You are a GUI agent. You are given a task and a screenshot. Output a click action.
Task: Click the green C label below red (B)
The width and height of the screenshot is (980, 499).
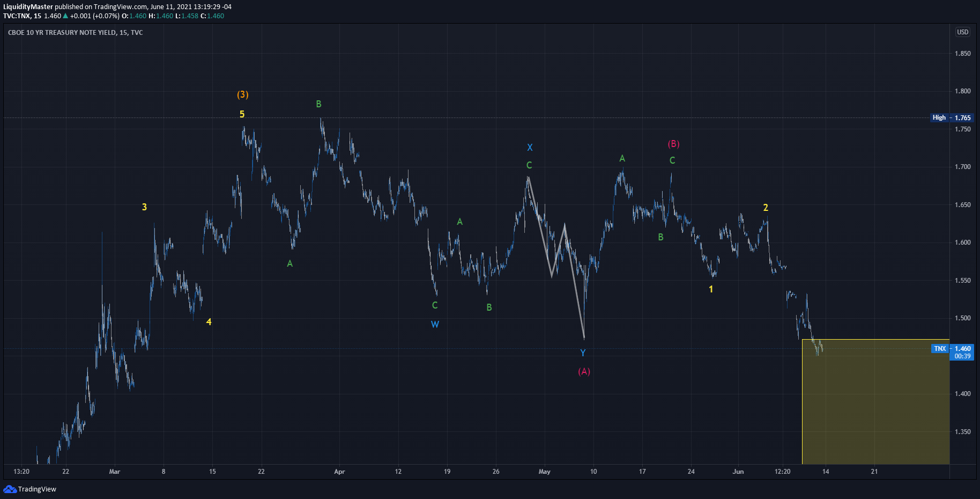pos(672,160)
